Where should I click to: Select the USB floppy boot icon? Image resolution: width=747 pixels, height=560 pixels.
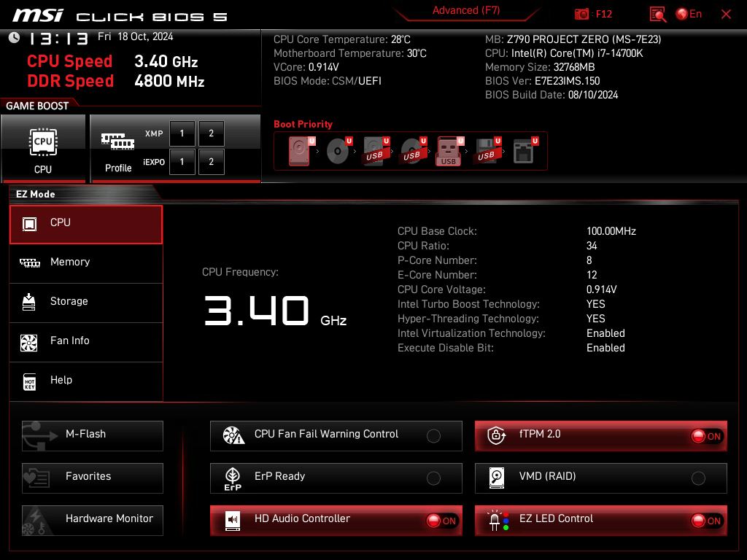click(487, 151)
